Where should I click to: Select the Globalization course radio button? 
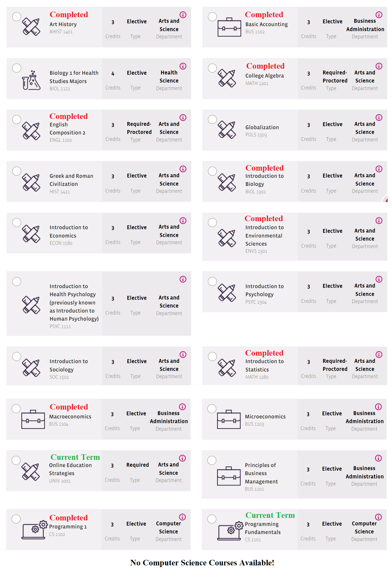click(x=212, y=119)
